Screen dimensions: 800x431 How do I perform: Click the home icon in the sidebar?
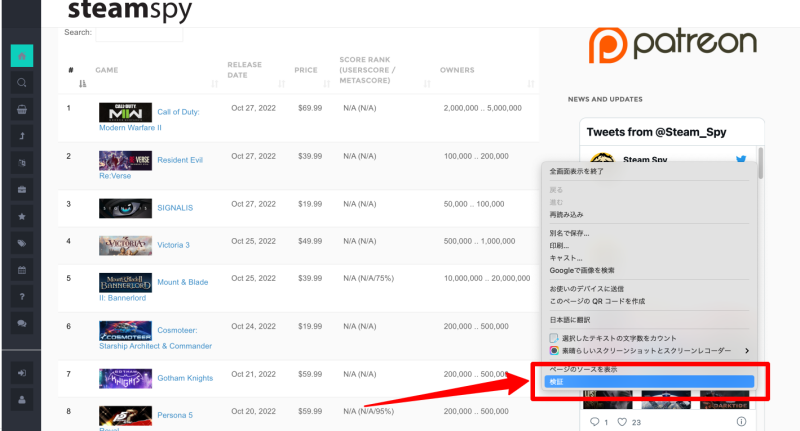pyautogui.click(x=21, y=56)
